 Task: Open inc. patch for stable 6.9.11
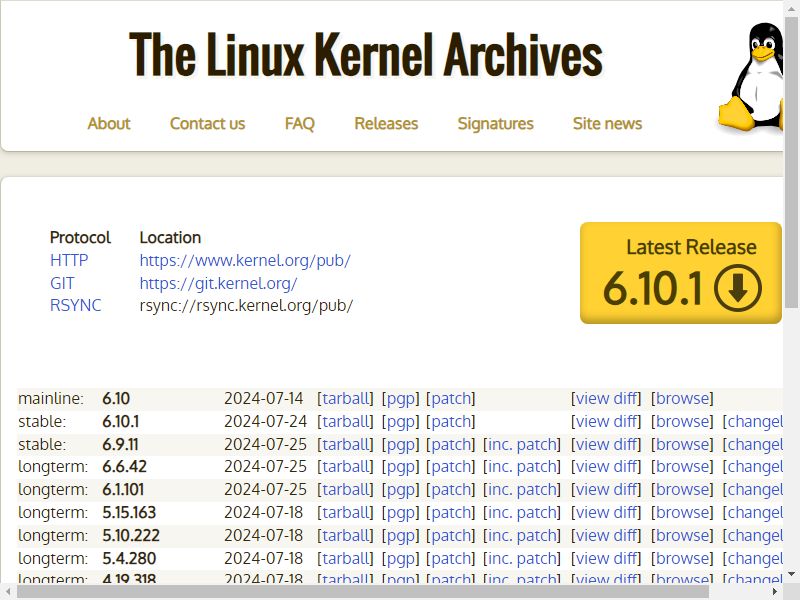[x=521, y=445]
